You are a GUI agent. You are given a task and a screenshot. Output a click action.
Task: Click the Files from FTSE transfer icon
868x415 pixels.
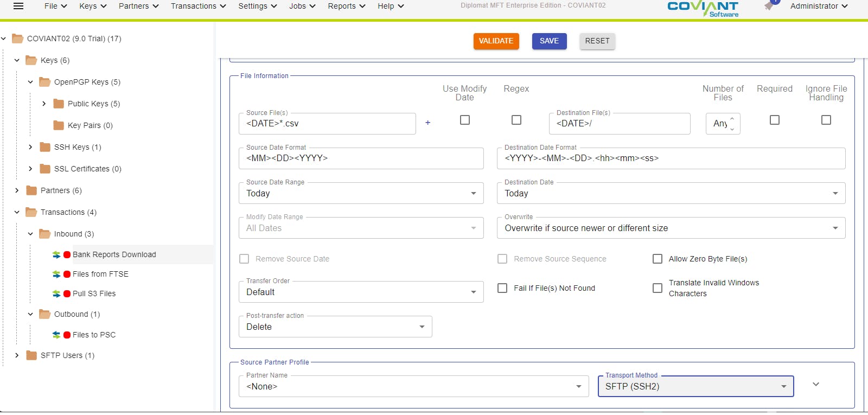pyautogui.click(x=56, y=274)
